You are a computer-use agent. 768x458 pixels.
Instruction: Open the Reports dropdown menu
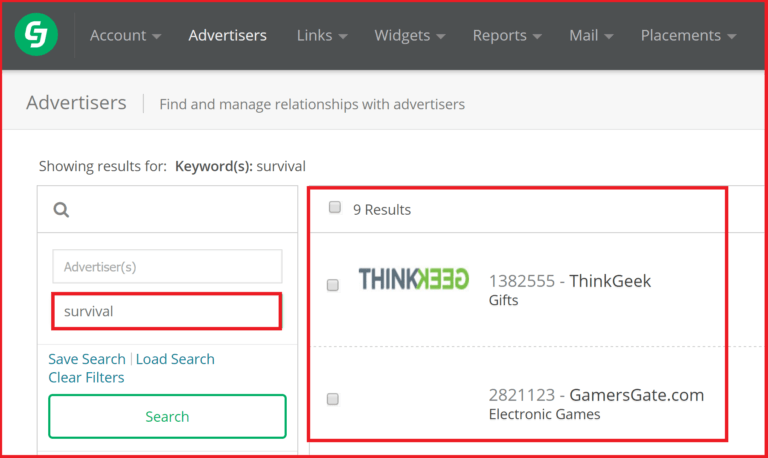click(x=507, y=35)
